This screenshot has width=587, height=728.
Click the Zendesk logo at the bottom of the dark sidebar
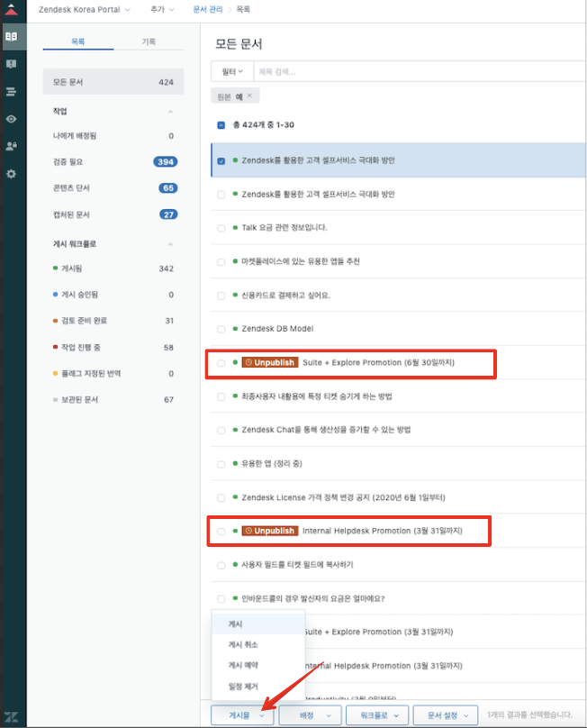point(11,717)
